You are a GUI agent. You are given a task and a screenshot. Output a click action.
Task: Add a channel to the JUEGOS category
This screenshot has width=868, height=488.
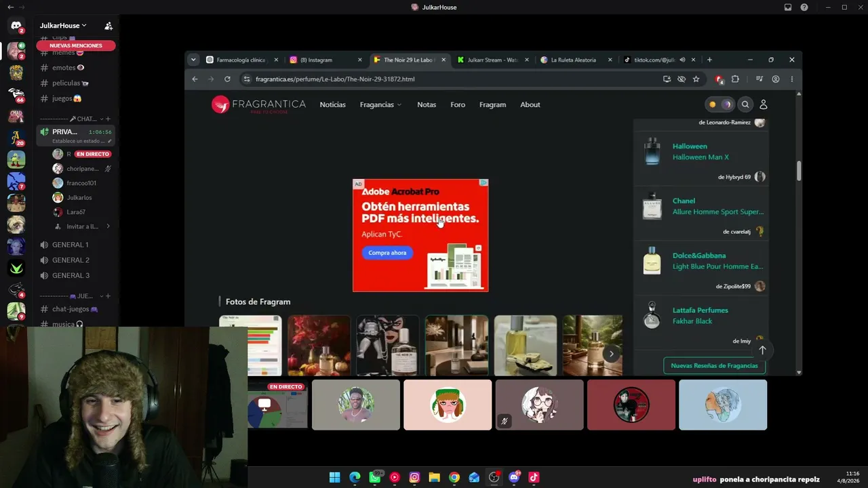(x=108, y=296)
